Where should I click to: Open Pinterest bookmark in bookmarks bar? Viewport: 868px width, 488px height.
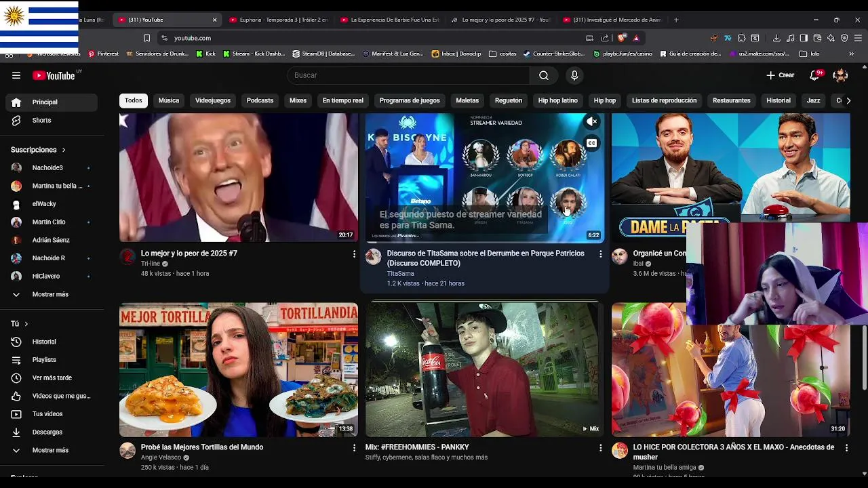[x=103, y=54]
